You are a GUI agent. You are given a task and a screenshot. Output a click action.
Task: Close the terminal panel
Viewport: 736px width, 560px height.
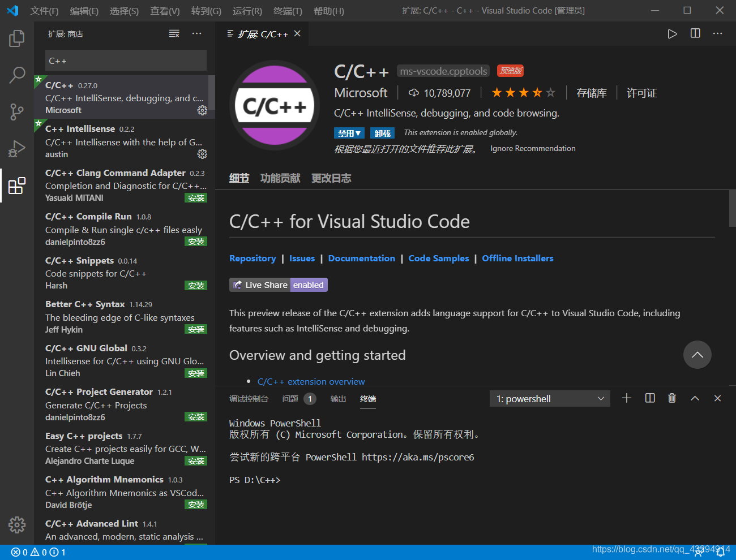pos(717,398)
